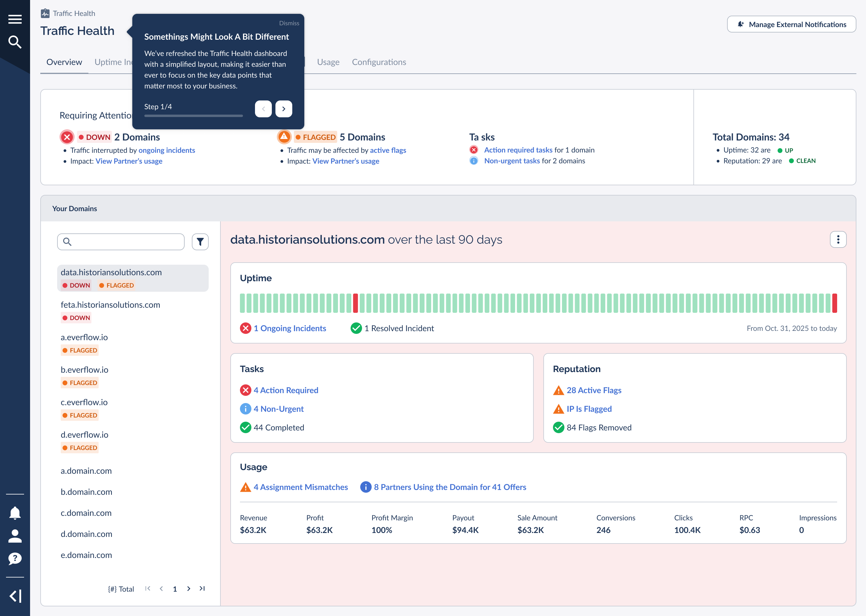The width and height of the screenshot is (866, 616).
Task: Click the Non-Urgent blue info icon
Action: [x=246, y=408]
